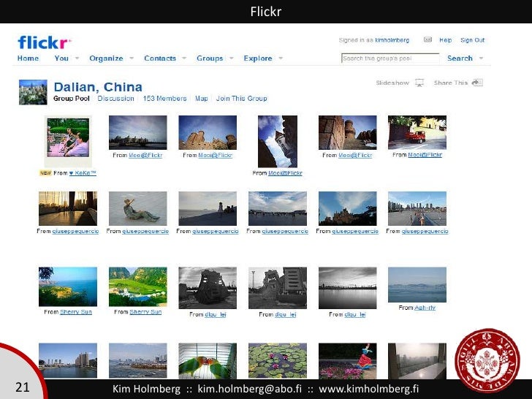This screenshot has width=532, height=399.
Task: Open the Organize menu
Action: (106, 58)
